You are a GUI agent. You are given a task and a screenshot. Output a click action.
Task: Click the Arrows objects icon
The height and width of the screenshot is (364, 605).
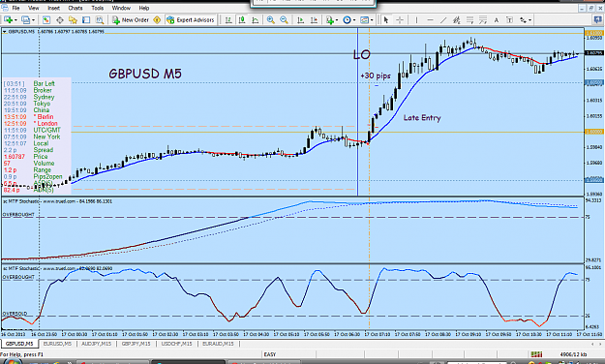[x=523, y=19]
